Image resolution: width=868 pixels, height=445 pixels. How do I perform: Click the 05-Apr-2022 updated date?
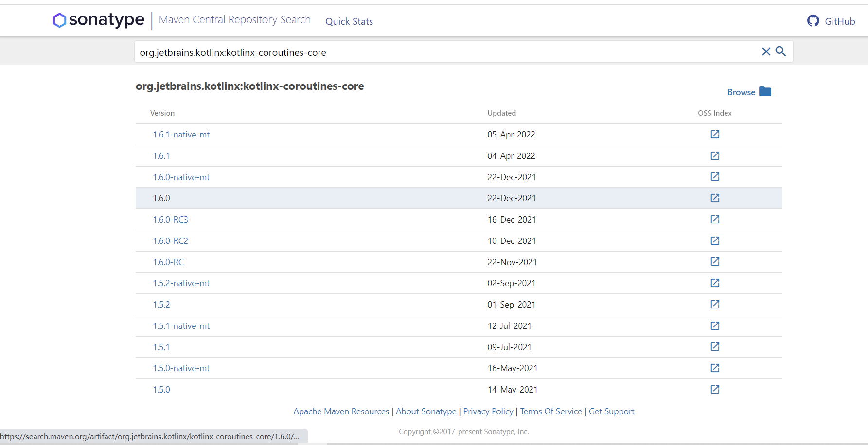point(511,135)
